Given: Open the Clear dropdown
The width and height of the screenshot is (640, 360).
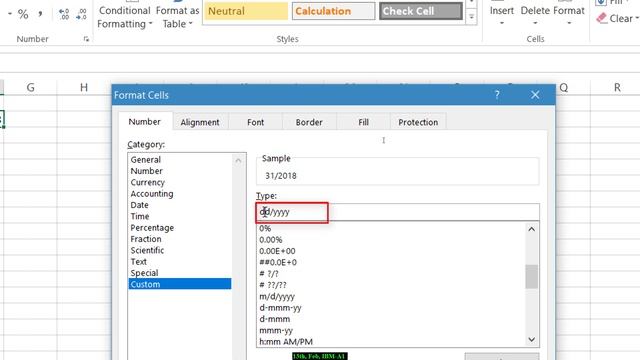Looking at the screenshot, I should (x=618, y=18).
